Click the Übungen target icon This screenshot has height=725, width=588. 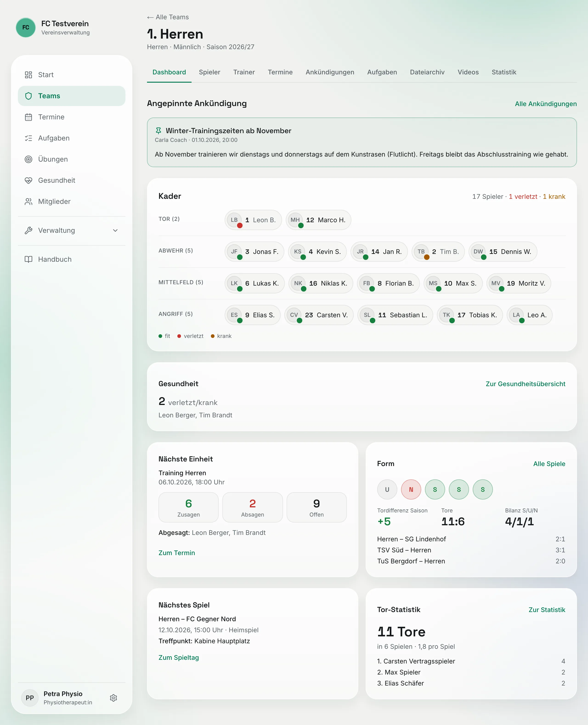(x=28, y=159)
